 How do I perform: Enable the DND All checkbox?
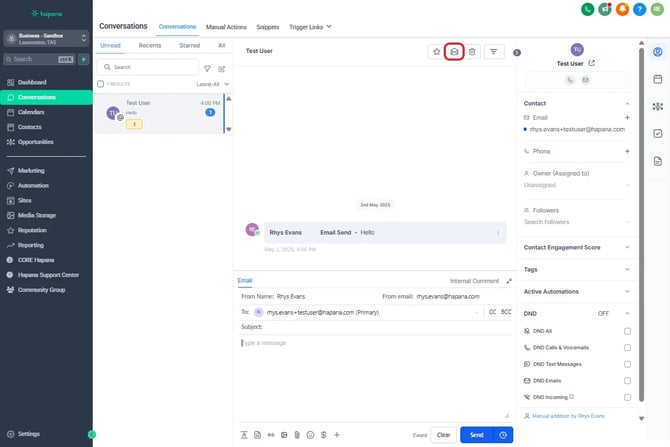coord(627,331)
